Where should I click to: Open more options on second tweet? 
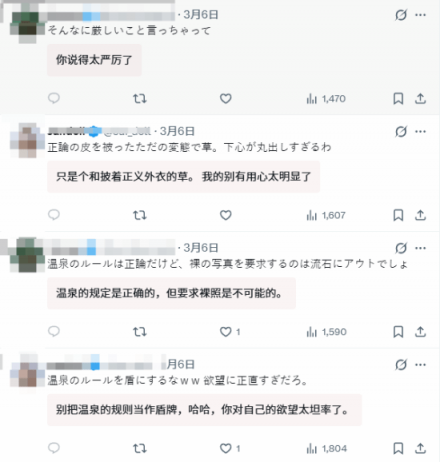tap(421, 131)
